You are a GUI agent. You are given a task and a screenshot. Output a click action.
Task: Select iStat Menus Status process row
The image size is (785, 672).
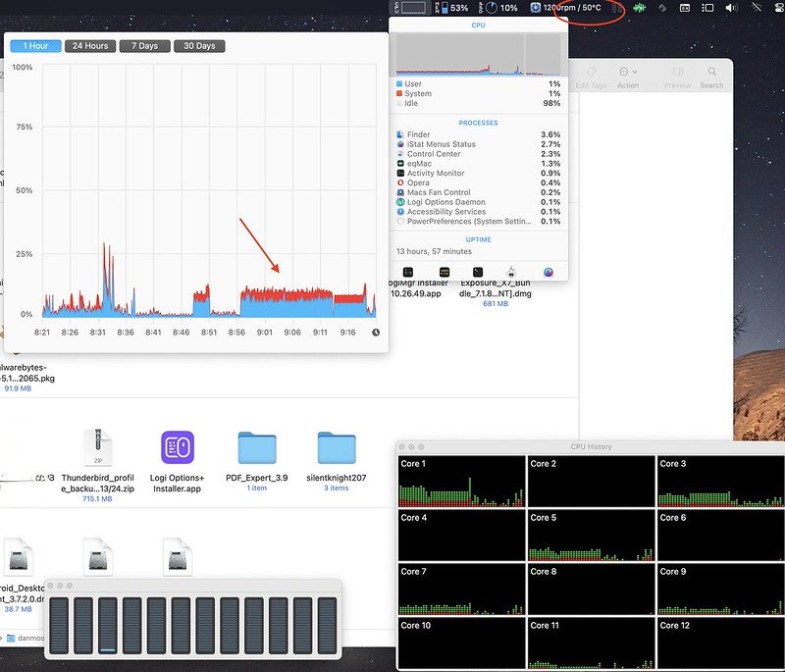tap(478, 144)
